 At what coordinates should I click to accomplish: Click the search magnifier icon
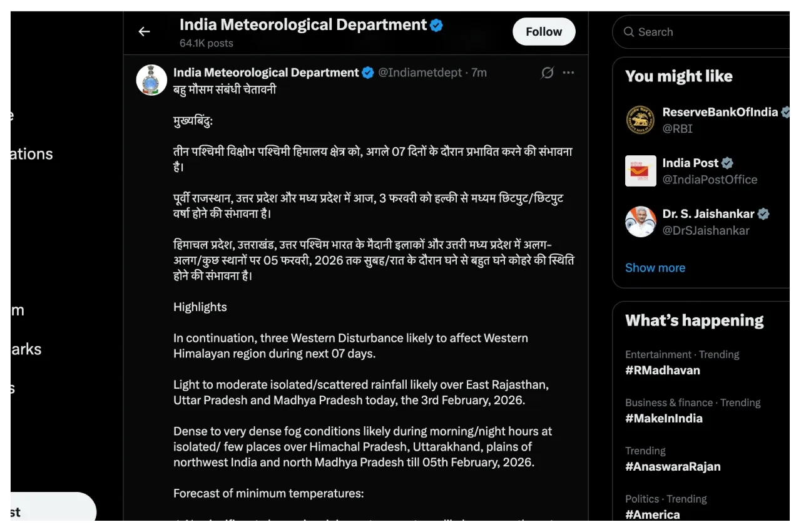coord(629,32)
